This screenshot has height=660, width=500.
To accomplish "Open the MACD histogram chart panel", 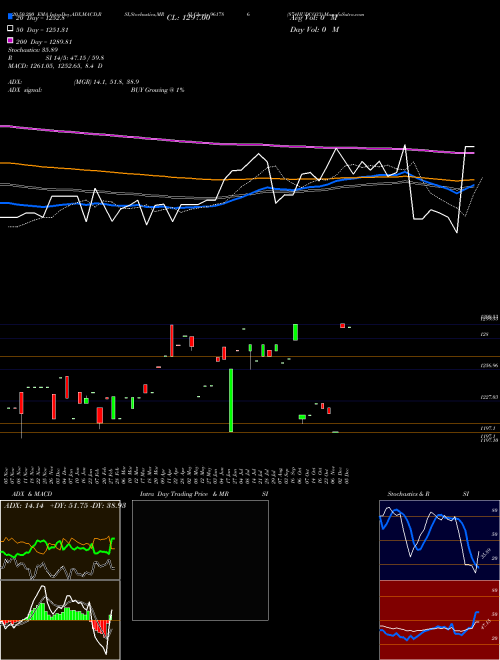I will point(60,620).
